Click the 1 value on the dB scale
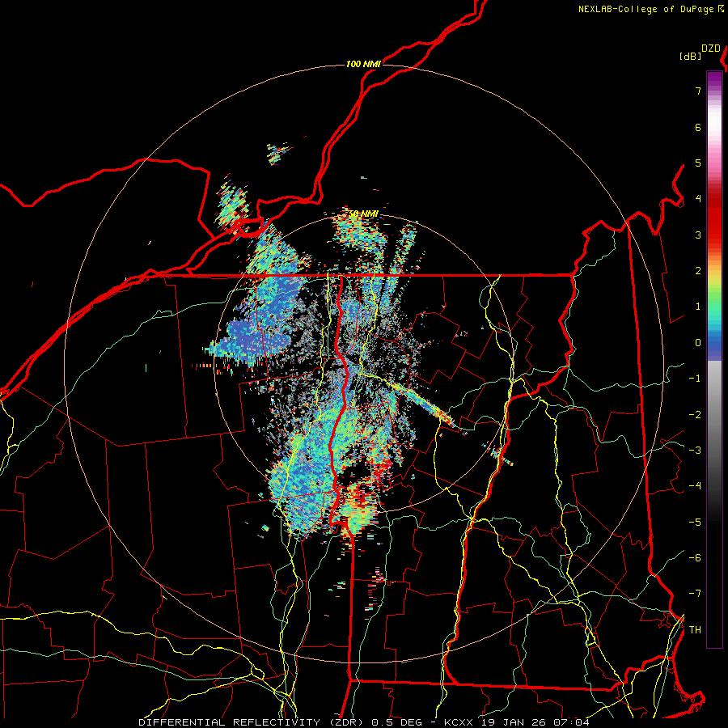 point(698,307)
